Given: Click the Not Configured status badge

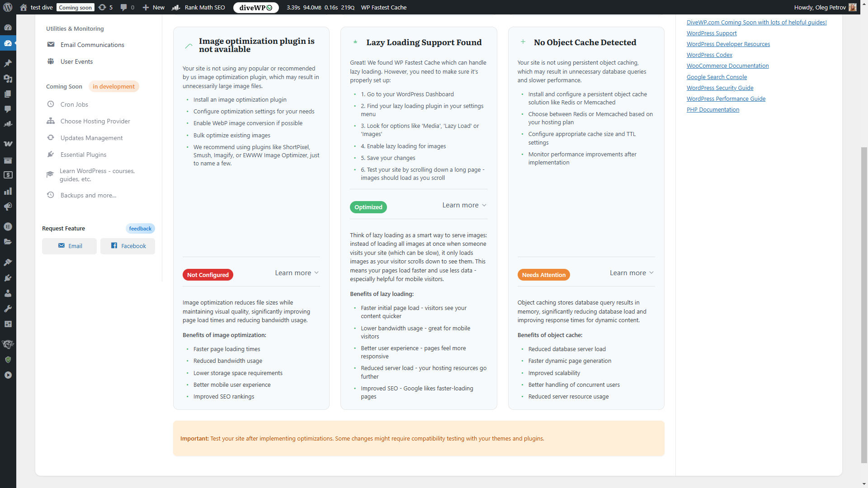Looking at the screenshot, I should pyautogui.click(x=208, y=275).
